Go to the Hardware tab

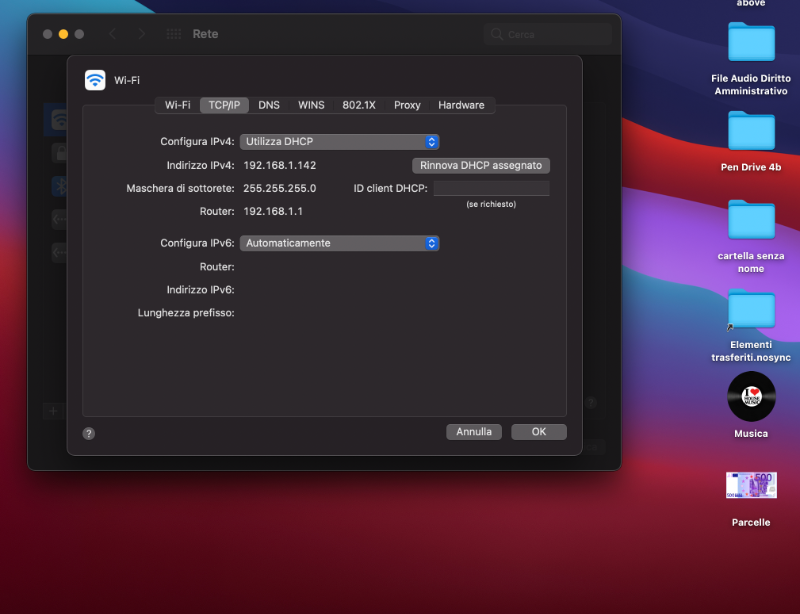(x=461, y=105)
